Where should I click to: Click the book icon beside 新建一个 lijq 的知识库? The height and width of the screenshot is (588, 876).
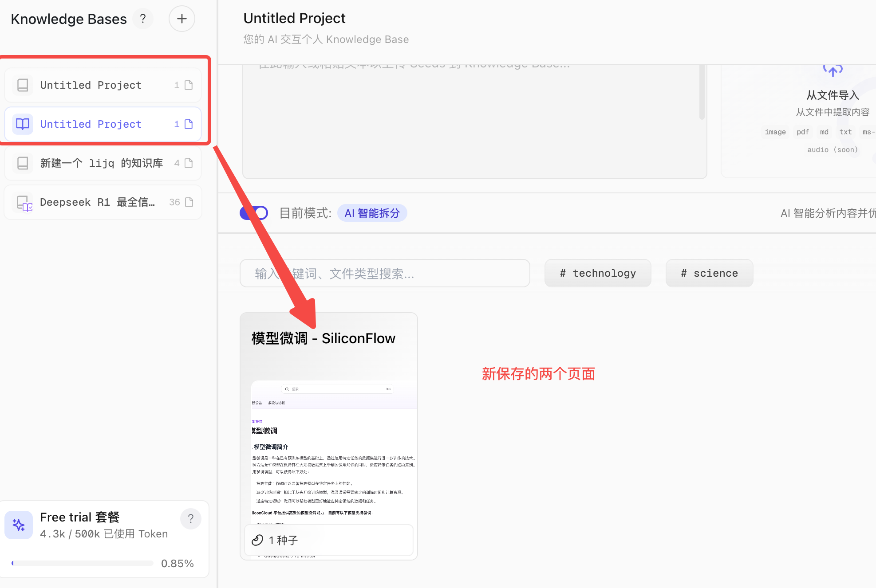23,163
